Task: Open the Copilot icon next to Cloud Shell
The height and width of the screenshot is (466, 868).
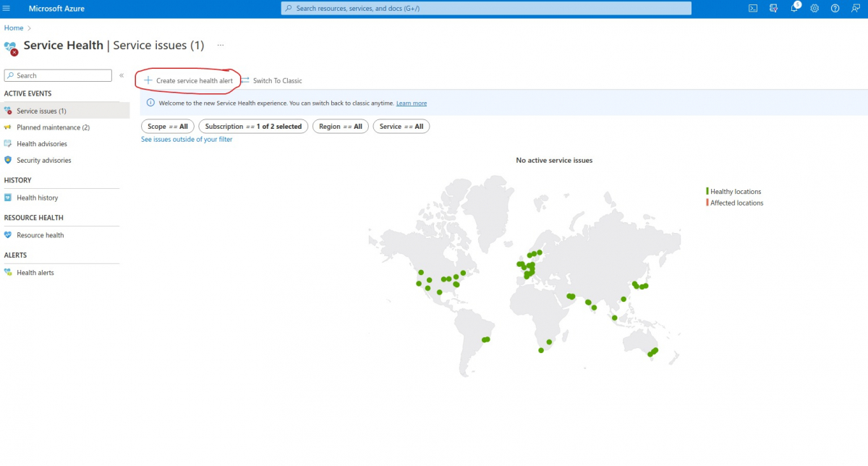Action: coord(773,8)
